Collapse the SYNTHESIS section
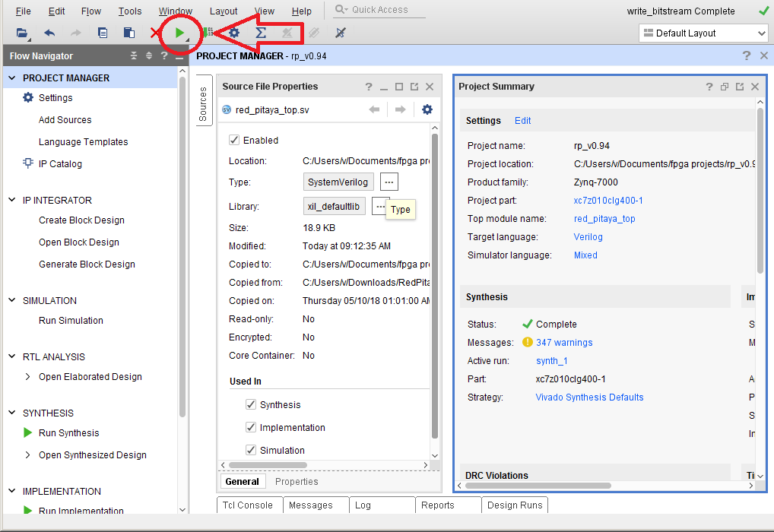This screenshot has height=532, width=774. click(12, 413)
